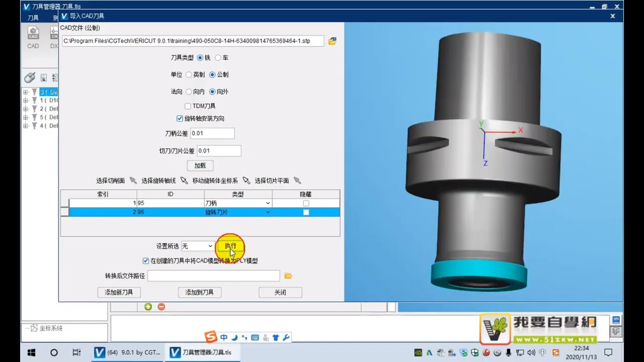Click the 刀柄公差 input field
644x362 pixels.
point(212,133)
